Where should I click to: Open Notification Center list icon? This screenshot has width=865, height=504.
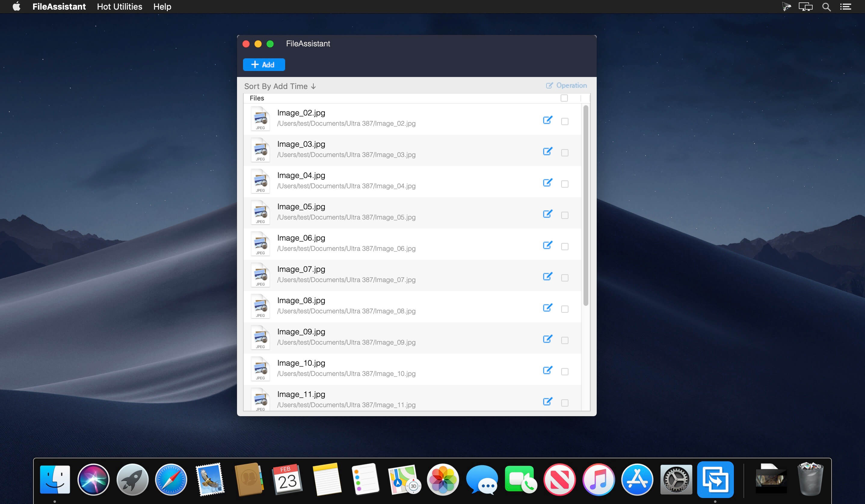(845, 7)
